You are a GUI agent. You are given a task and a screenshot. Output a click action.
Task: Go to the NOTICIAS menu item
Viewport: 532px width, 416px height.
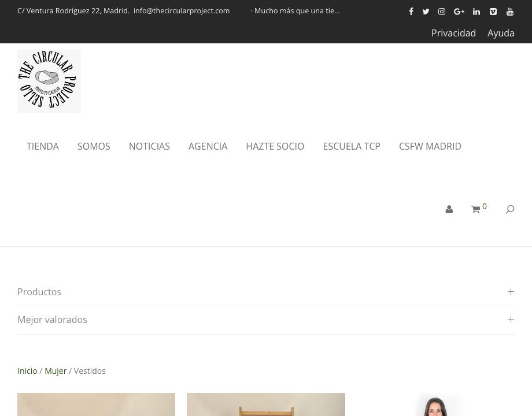point(149,146)
